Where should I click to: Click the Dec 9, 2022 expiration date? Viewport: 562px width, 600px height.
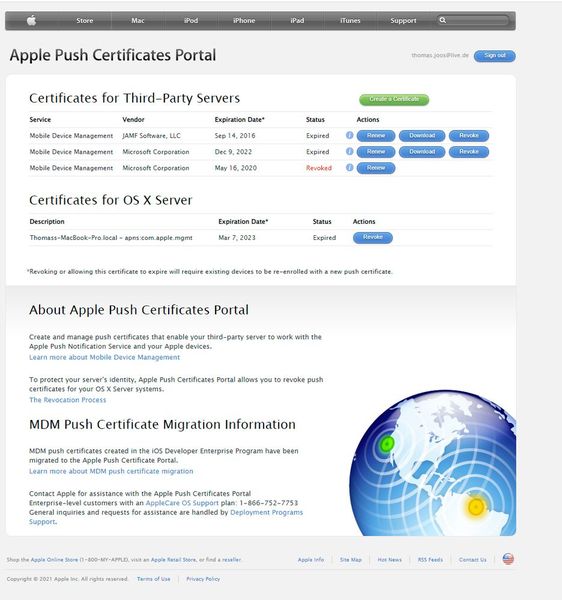[x=233, y=152]
